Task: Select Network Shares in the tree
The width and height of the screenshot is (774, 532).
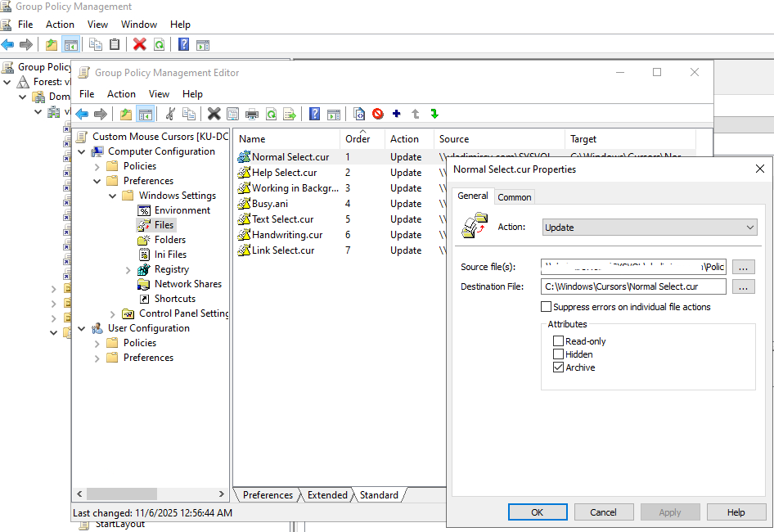Action: pyautogui.click(x=188, y=284)
